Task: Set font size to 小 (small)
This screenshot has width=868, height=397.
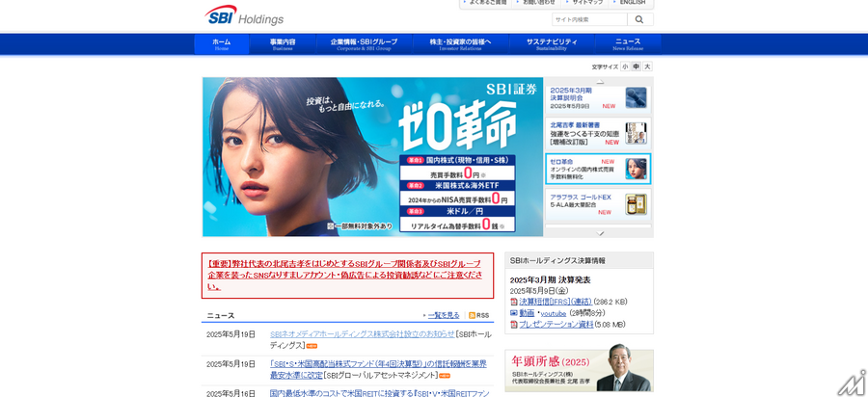Action: [x=625, y=66]
